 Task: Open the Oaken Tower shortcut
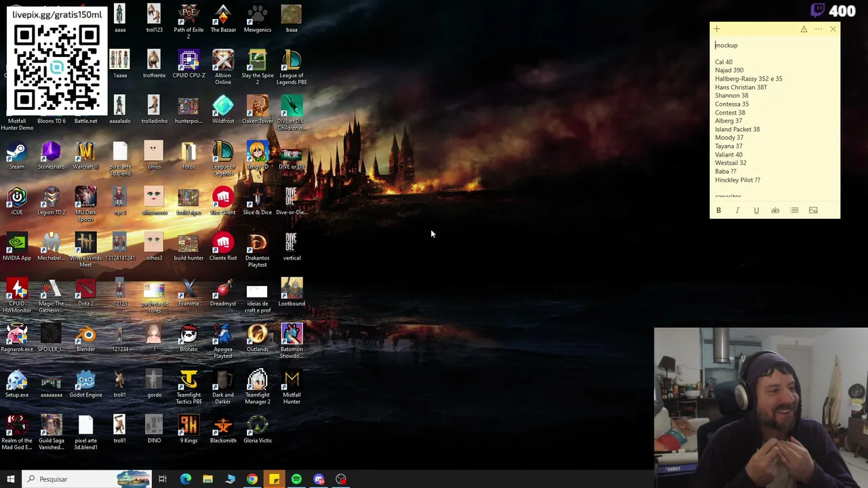258,110
